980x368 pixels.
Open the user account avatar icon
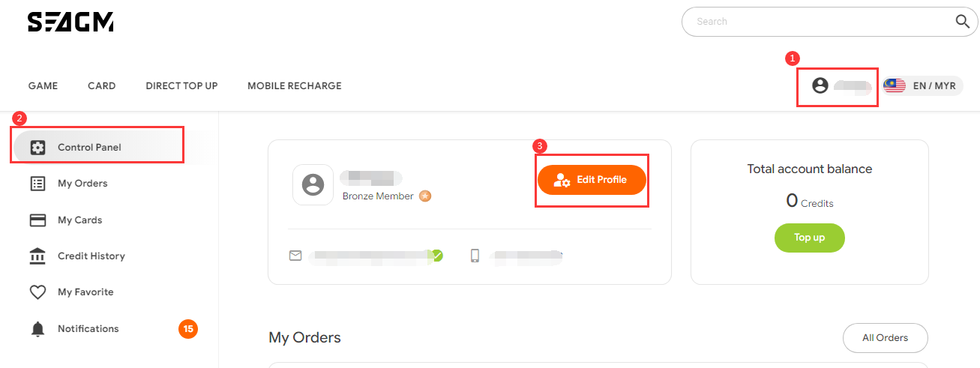pyautogui.click(x=820, y=85)
